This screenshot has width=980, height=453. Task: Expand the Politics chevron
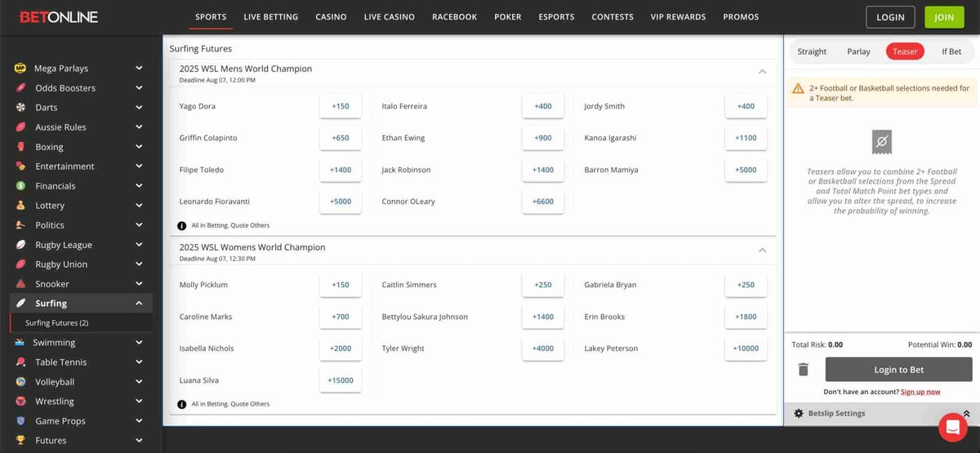coord(139,225)
